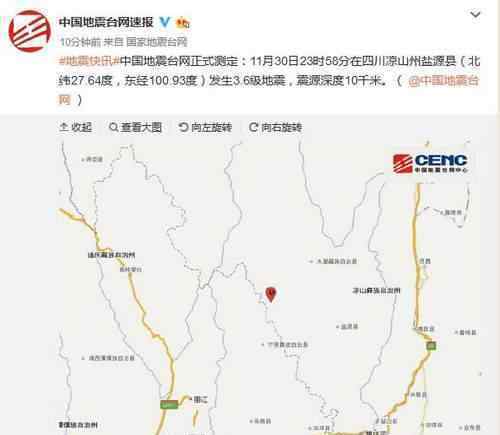Viewport: 500px width, 435px height.
Task: Click the CENC logo on the map
Action: (430, 163)
